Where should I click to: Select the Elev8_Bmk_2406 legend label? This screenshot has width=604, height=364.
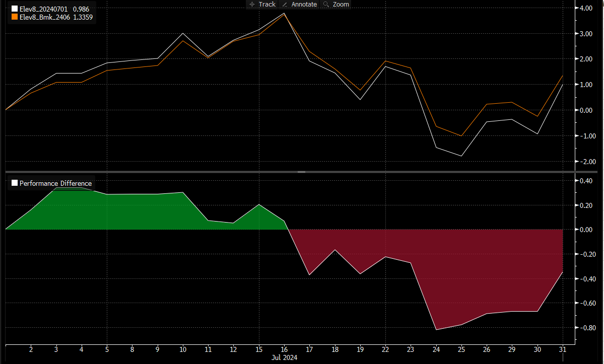(45, 17)
